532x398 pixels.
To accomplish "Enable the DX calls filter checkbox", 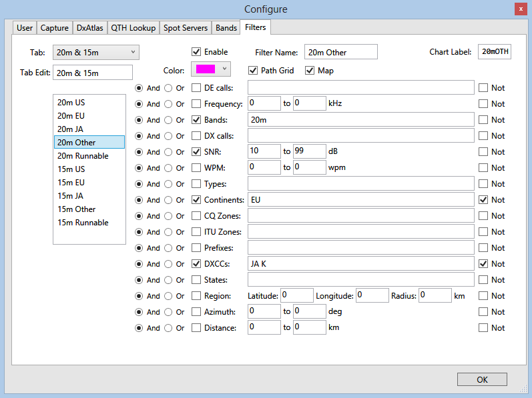I will (196, 136).
